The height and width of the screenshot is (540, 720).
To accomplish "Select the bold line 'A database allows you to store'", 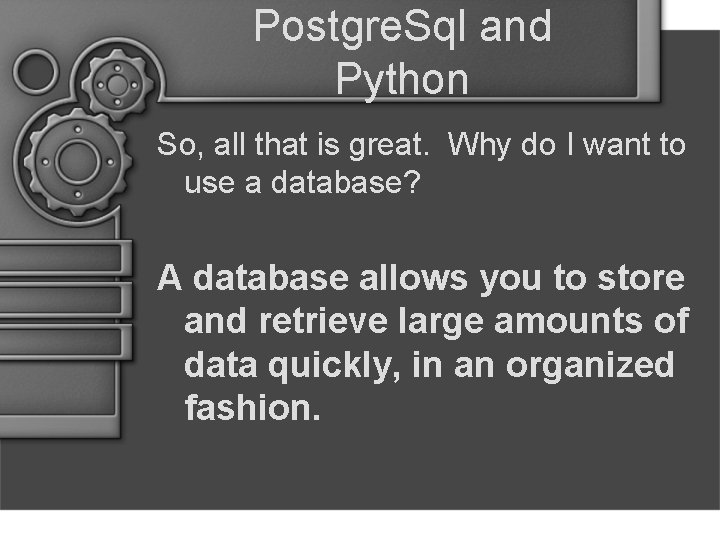I will pos(421,279).
